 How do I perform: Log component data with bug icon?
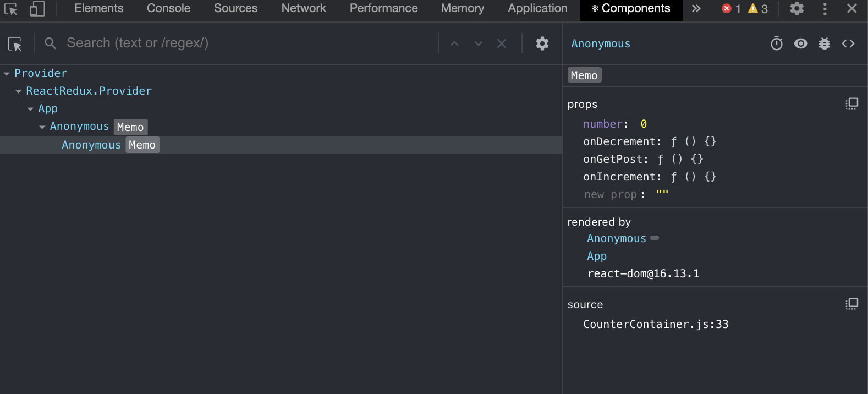[x=824, y=43]
